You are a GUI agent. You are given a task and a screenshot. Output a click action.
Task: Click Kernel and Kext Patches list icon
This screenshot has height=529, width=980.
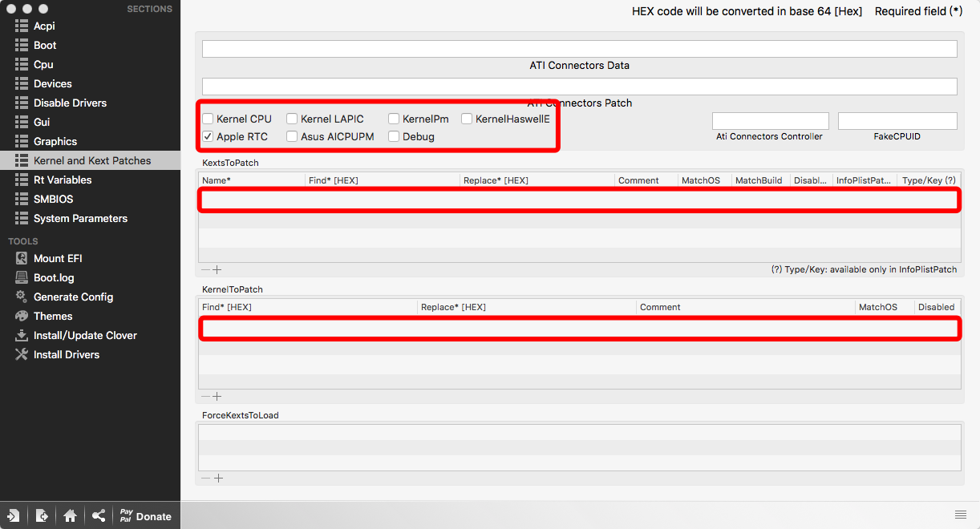(x=22, y=160)
